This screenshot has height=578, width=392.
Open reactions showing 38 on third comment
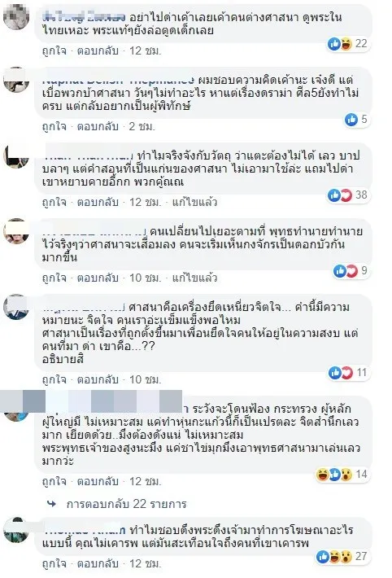(x=347, y=195)
